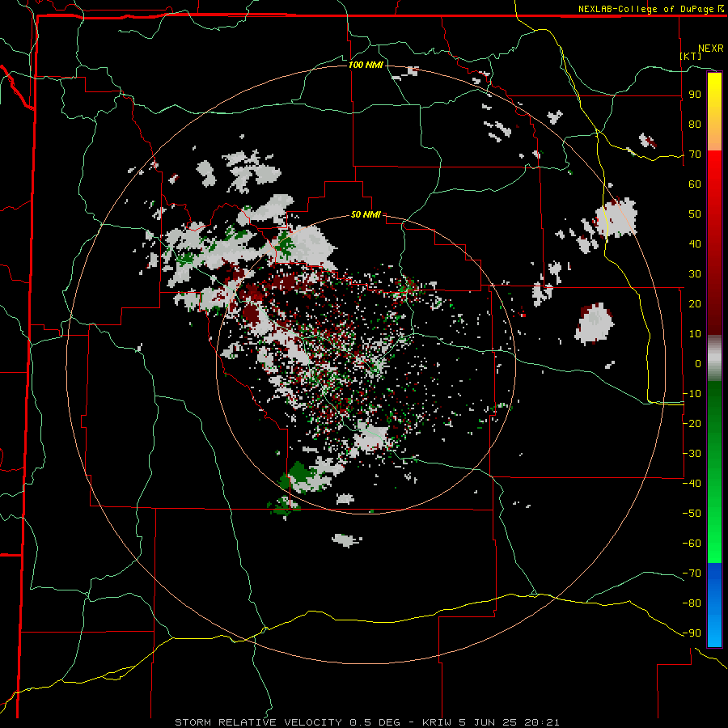Click the -50 scale label
Image resolution: width=728 pixels, height=728 pixels.
[x=692, y=513]
